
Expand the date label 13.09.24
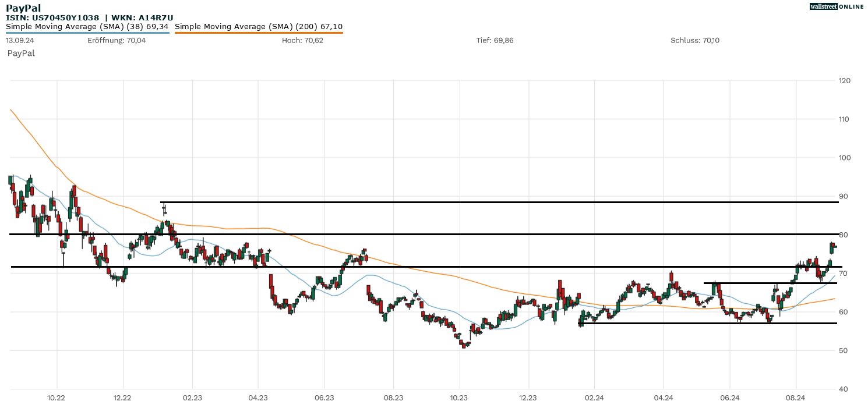[x=19, y=41]
